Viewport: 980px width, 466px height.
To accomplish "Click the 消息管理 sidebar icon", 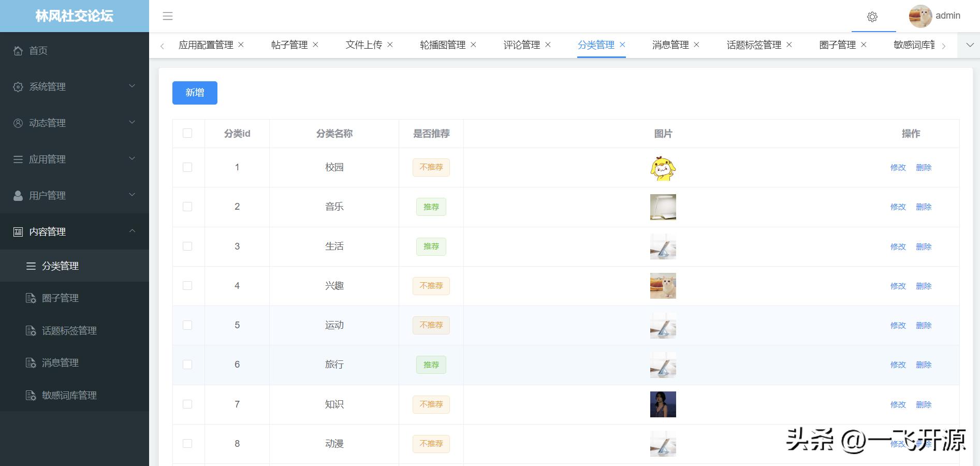I will [31, 363].
